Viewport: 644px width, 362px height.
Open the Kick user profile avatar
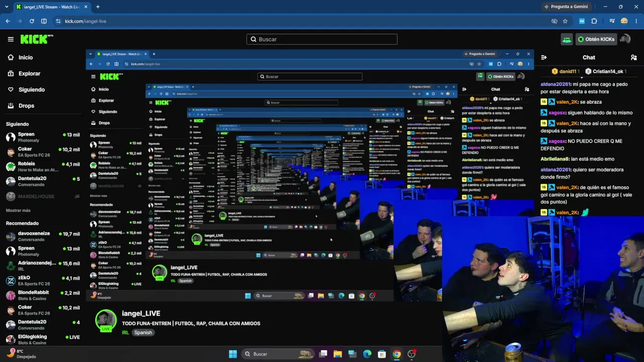(x=625, y=39)
